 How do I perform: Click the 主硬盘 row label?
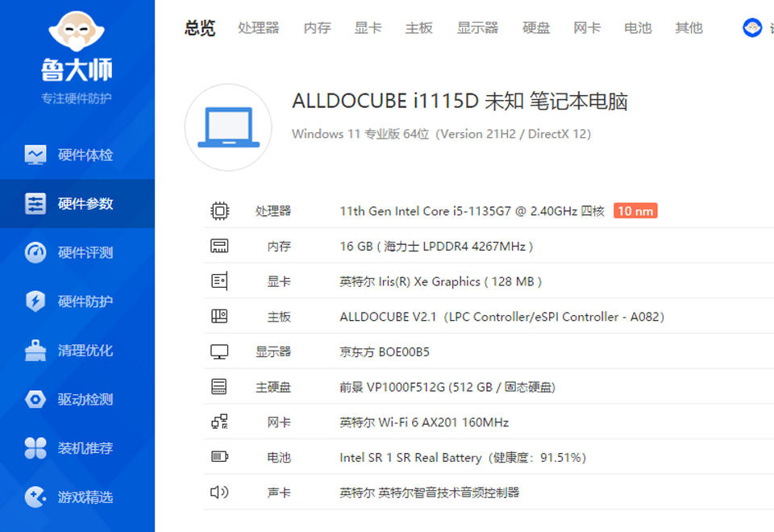[x=273, y=388]
